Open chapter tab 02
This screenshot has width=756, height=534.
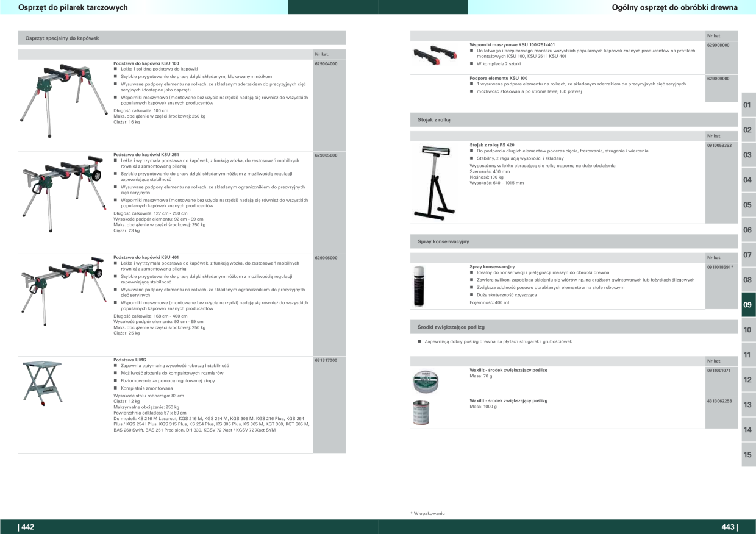(748, 130)
